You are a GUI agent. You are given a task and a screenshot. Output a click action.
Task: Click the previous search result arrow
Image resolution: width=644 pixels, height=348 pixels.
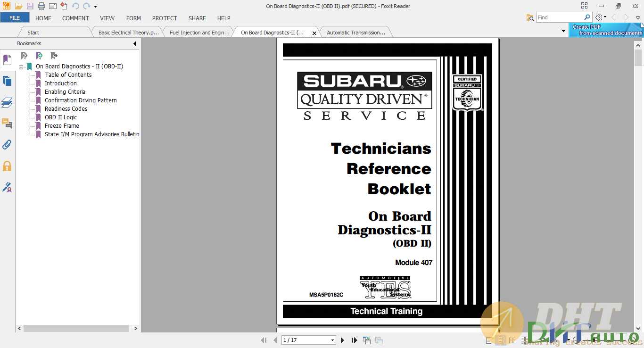point(613,17)
